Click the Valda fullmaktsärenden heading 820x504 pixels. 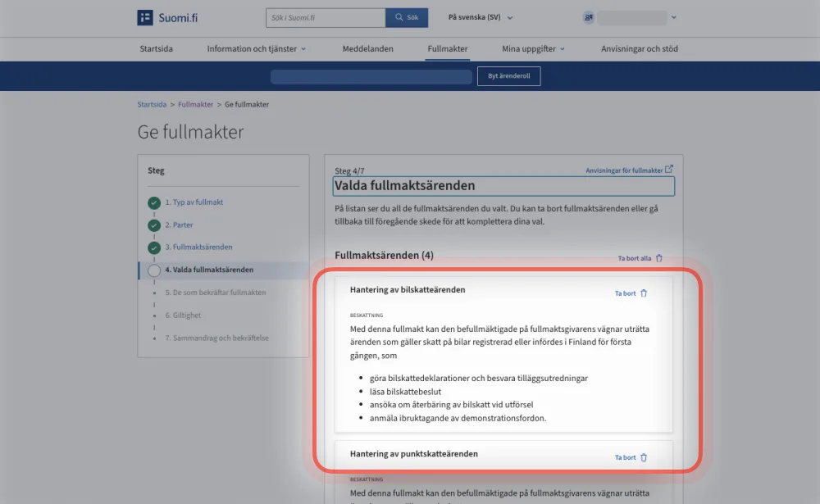click(405, 185)
